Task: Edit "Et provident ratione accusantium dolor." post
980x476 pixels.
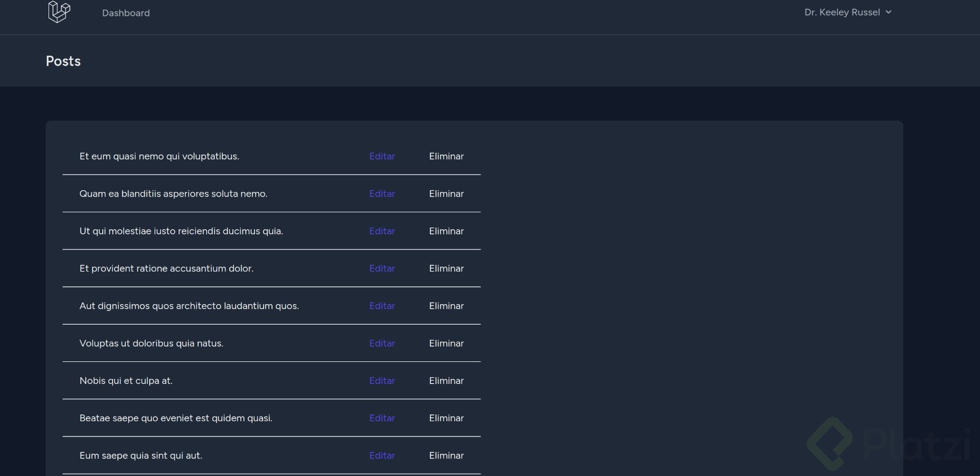Action: (x=382, y=268)
